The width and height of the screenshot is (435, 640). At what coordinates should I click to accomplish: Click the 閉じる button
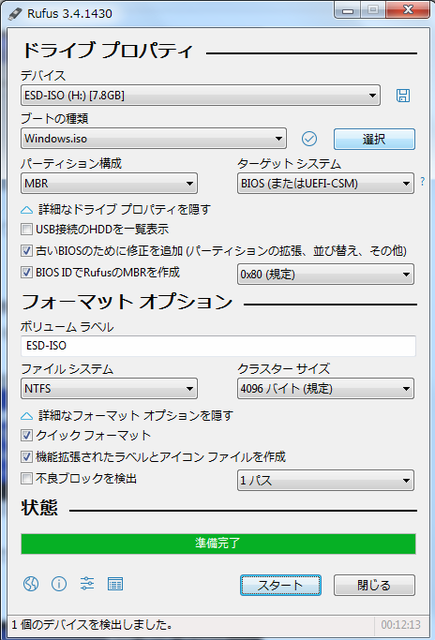(x=374, y=585)
